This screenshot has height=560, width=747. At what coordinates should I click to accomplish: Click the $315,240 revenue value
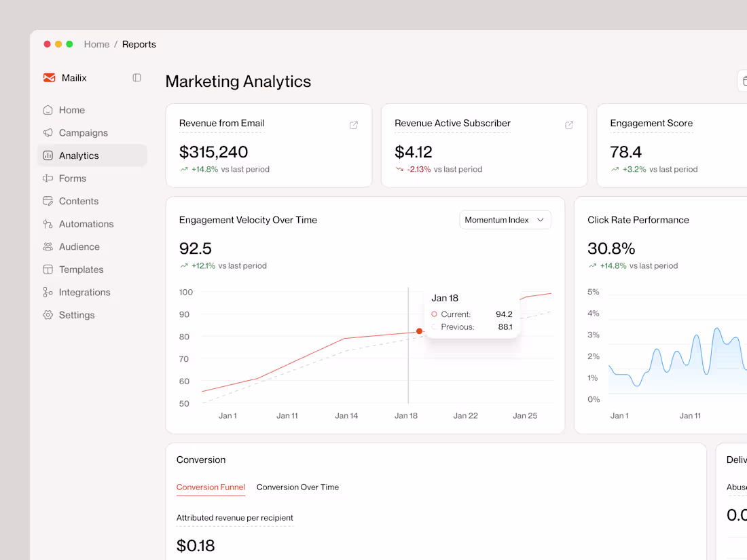[x=213, y=152]
